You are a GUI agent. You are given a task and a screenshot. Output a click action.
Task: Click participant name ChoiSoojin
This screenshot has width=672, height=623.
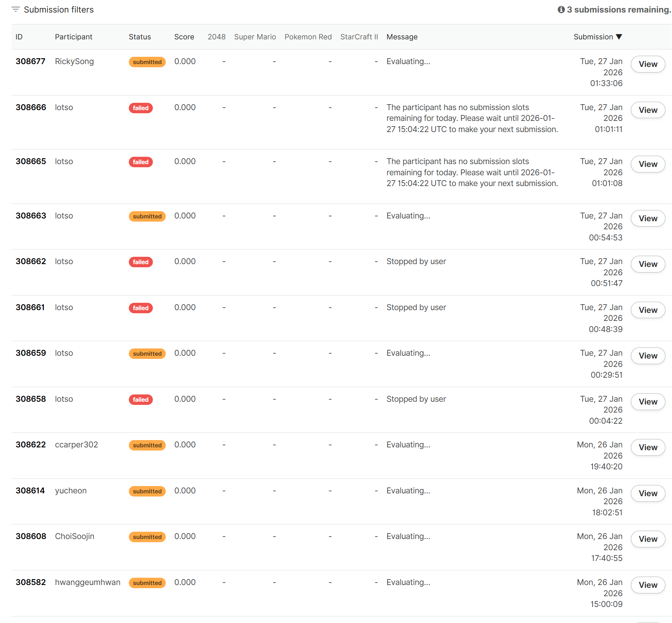coord(75,536)
